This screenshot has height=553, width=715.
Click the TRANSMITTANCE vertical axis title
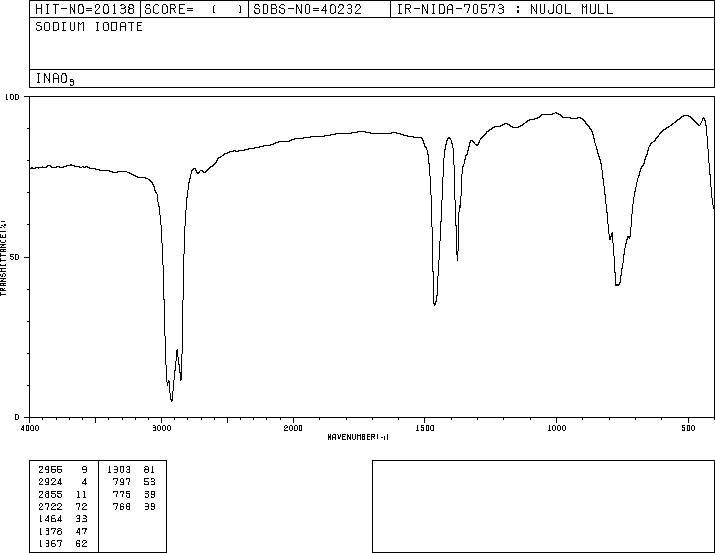pyautogui.click(x=3, y=258)
